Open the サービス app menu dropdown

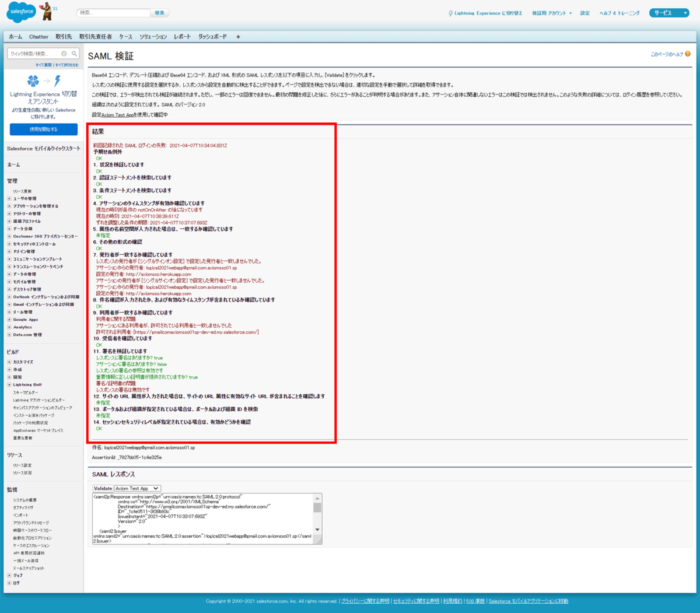point(670,13)
